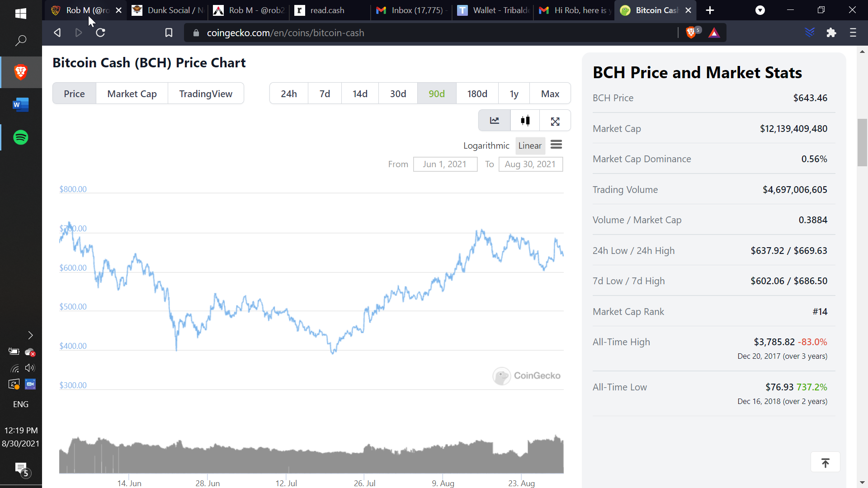Select the Market Cap chart view

(x=132, y=94)
